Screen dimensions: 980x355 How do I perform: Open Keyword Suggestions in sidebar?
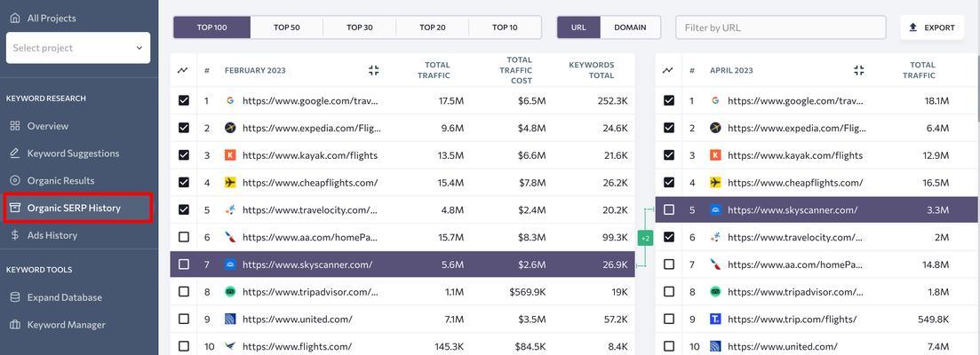pyautogui.click(x=73, y=154)
